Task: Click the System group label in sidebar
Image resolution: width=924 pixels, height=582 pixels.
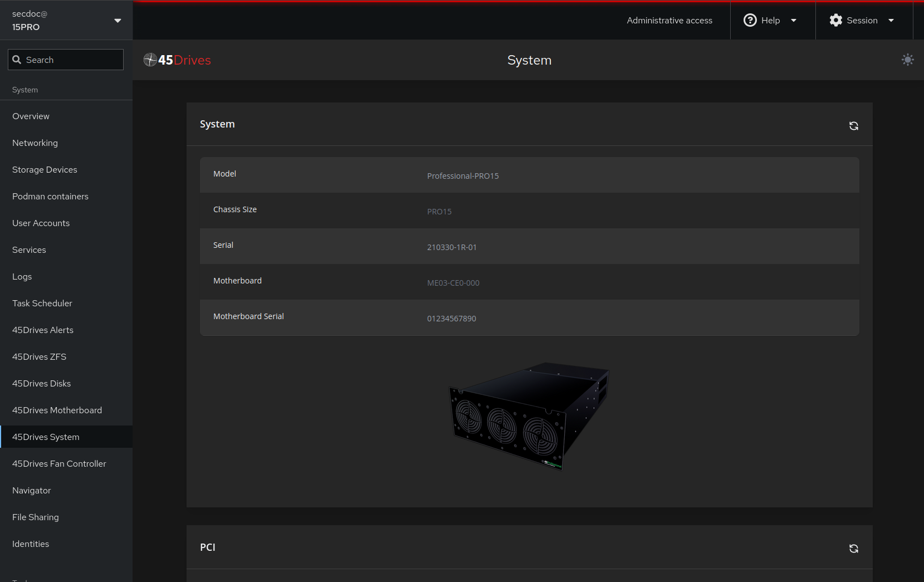Action: 25,90
